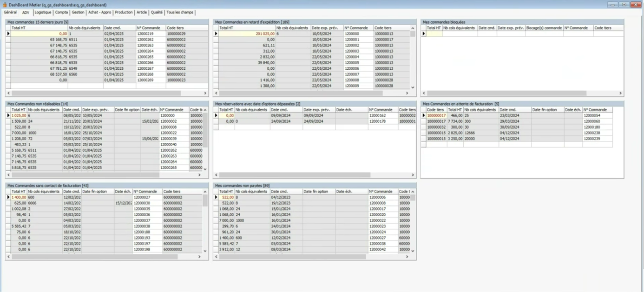The width and height of the screenshot is (644, 292).
Task: Switch to the Logistique tab
Action: [43, 13]
